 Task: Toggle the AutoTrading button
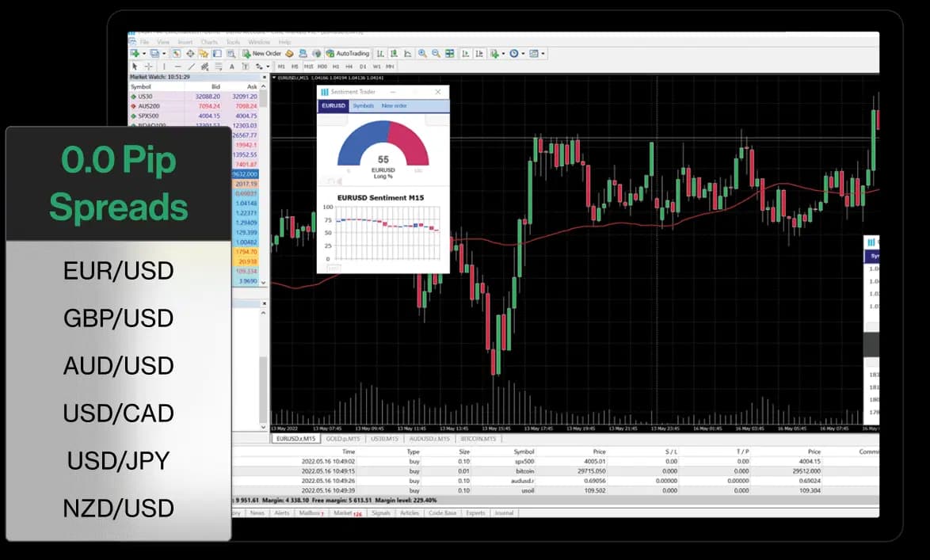347,54
